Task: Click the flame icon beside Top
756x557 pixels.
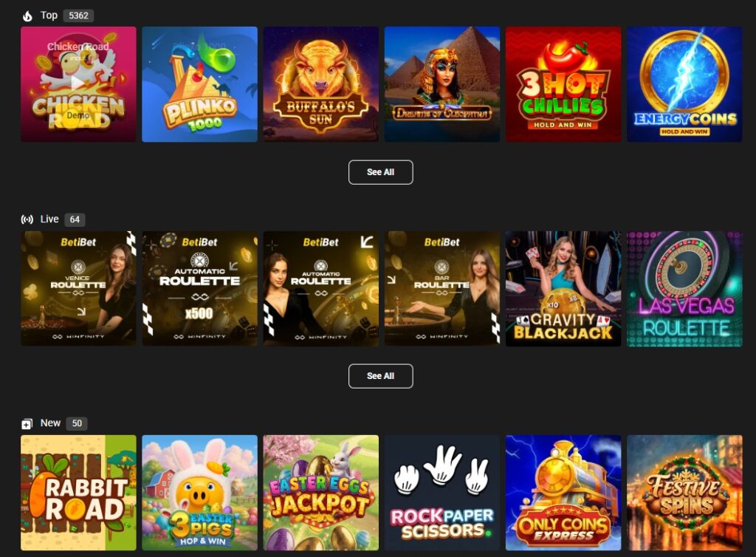Action: coord(27,16)
